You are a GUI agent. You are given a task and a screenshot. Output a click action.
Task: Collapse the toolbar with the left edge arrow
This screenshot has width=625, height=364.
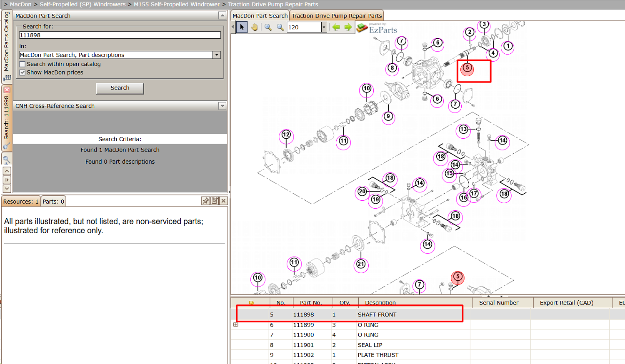[x=233, y=27]
